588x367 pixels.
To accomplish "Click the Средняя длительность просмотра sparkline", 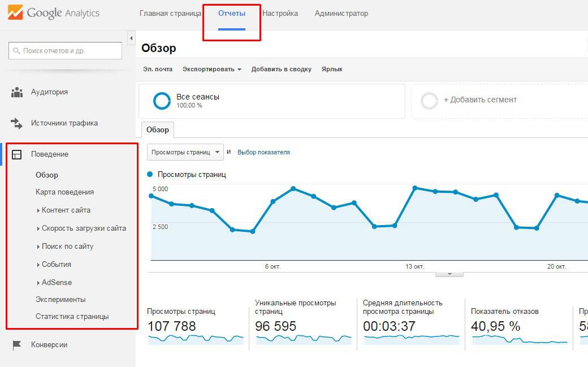I will (x=412, y=339).
